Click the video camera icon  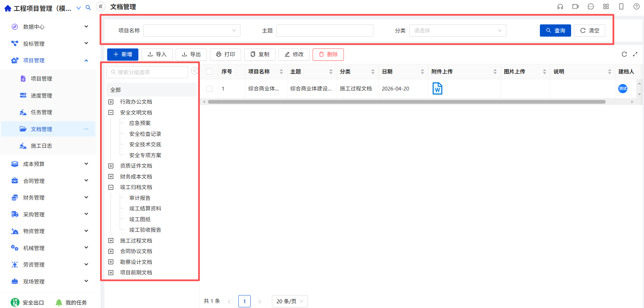click(575, 6)
